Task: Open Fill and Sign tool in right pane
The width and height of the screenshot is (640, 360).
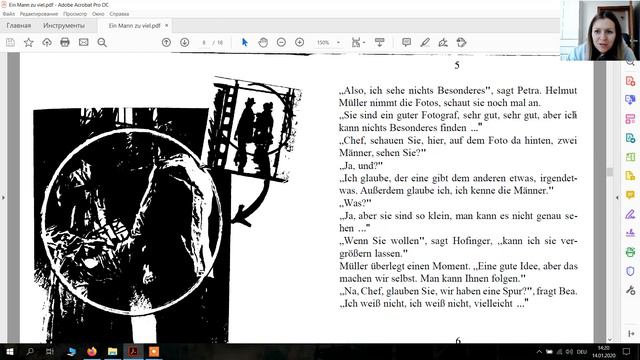Action: pyautogui.click(x=630, y=213)
